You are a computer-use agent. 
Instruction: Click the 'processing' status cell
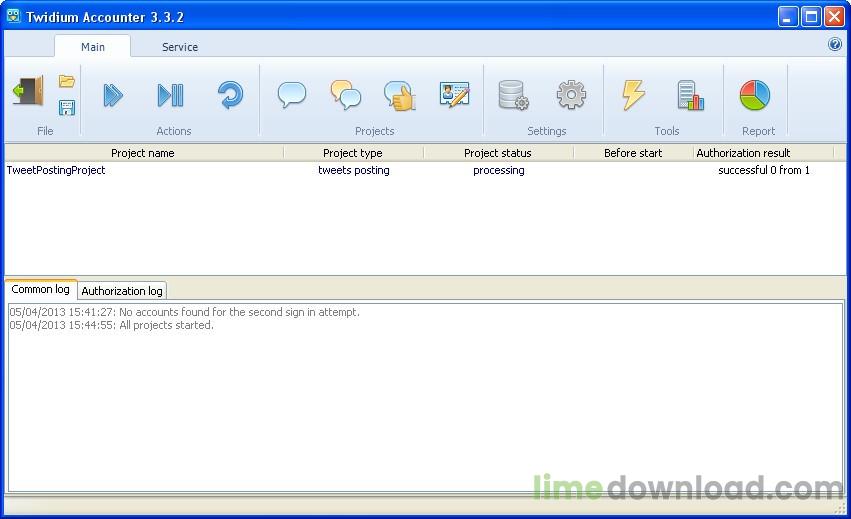[x=499, y=170]
